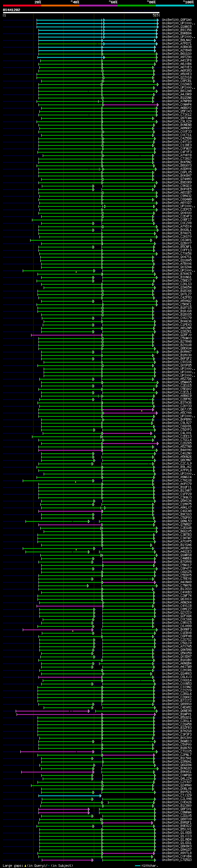Image resolution: width=197 pixels, height=868 pixels.
Task: Select hit label UniRef100_C7J3Z9
Action: click(177, 795)
